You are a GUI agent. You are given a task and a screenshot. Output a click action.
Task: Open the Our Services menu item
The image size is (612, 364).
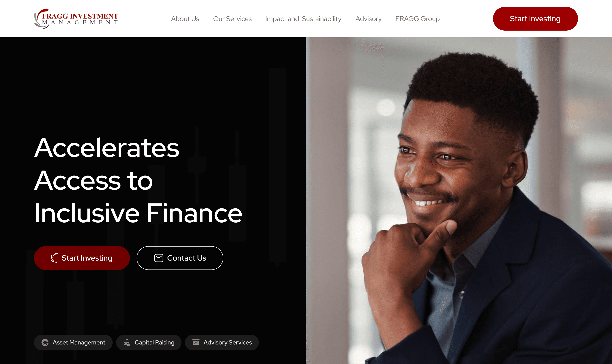click(x=232, y=19)
